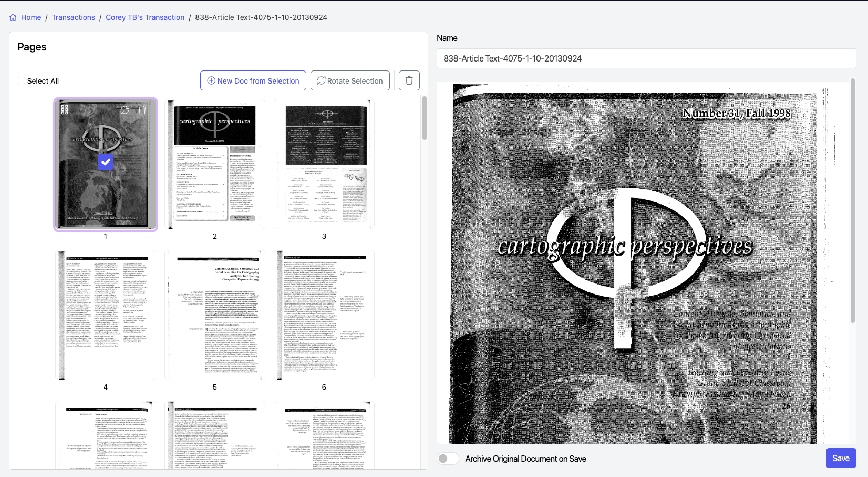Click the Rotate Selection button
868x477 pixels.
350,80
